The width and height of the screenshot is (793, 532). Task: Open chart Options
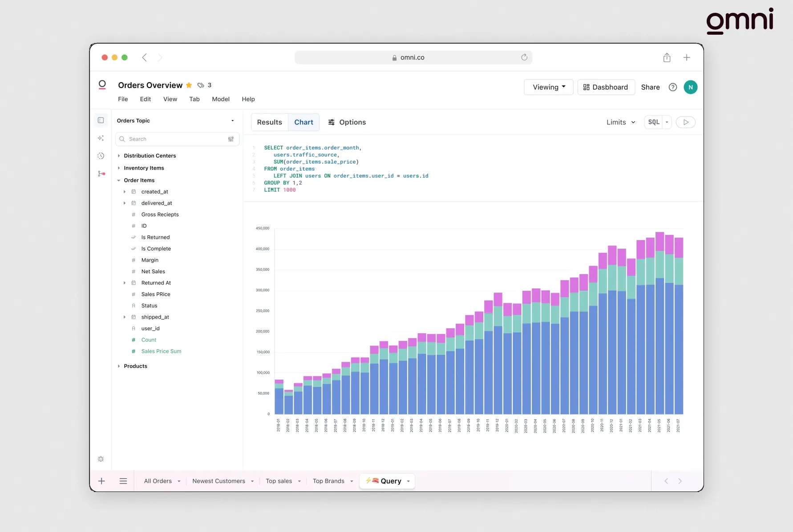(x=347, y=122)
